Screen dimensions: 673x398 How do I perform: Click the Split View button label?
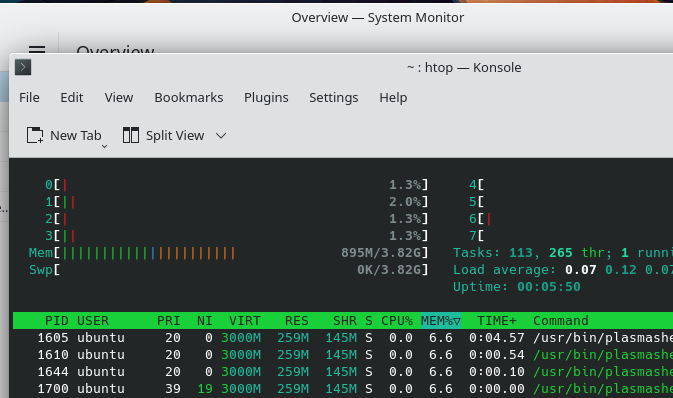pos(175,135)
